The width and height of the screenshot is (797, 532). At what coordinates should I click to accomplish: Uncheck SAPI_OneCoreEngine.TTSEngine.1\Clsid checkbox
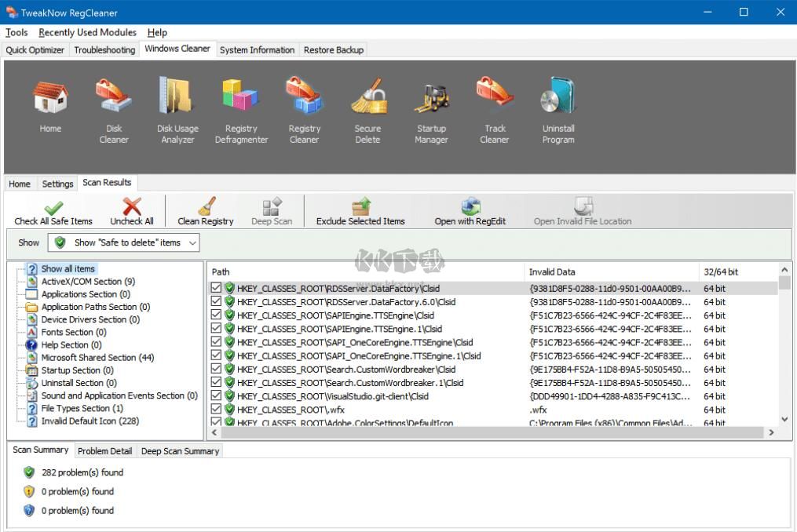click(216, 355)
